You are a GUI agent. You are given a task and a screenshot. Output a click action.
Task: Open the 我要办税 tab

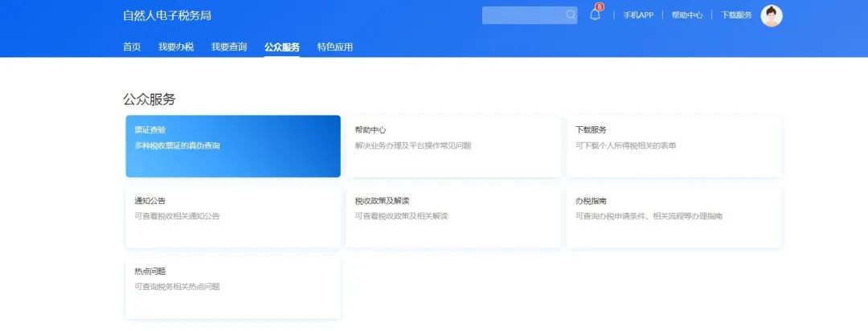click(176, 47)
